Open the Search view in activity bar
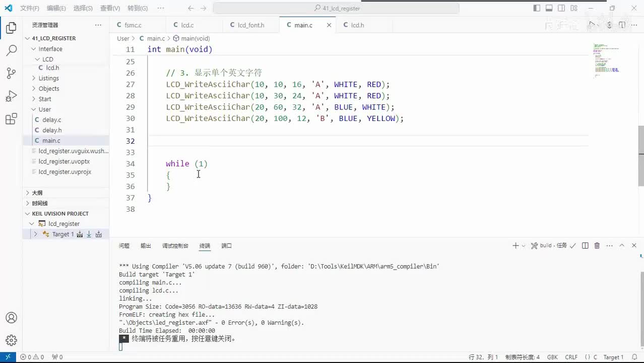The height and width of the screenshot is (363, 644). pos(11,50)
